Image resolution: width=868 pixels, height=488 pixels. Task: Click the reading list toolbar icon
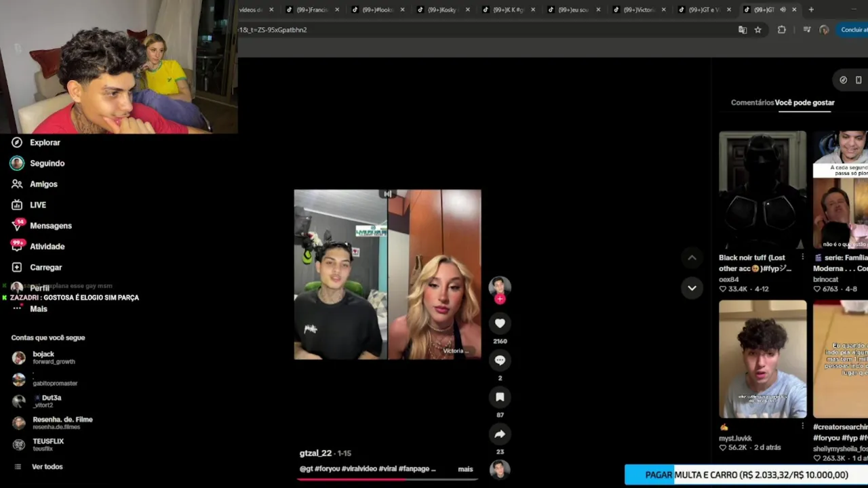pyautogui.click(x=806, y=30)
